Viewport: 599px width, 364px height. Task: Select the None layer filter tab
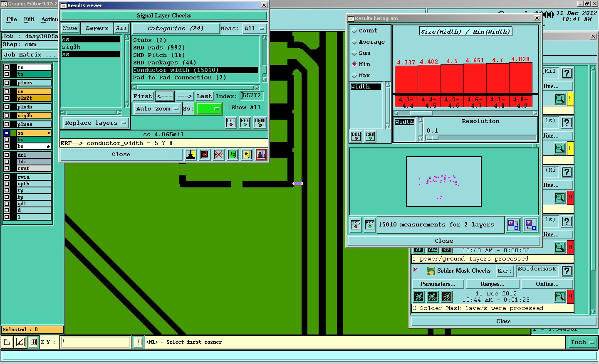70,28
